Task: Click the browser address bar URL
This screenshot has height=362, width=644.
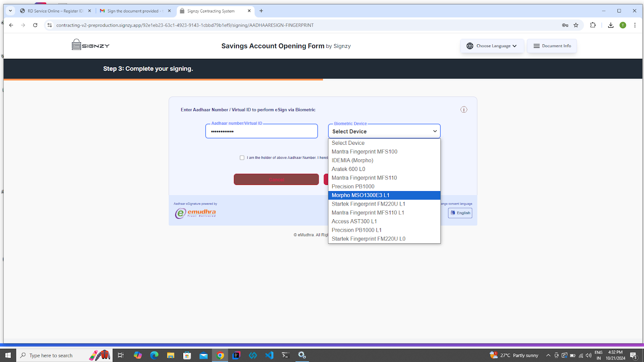Action: click(x=185, y=25)
